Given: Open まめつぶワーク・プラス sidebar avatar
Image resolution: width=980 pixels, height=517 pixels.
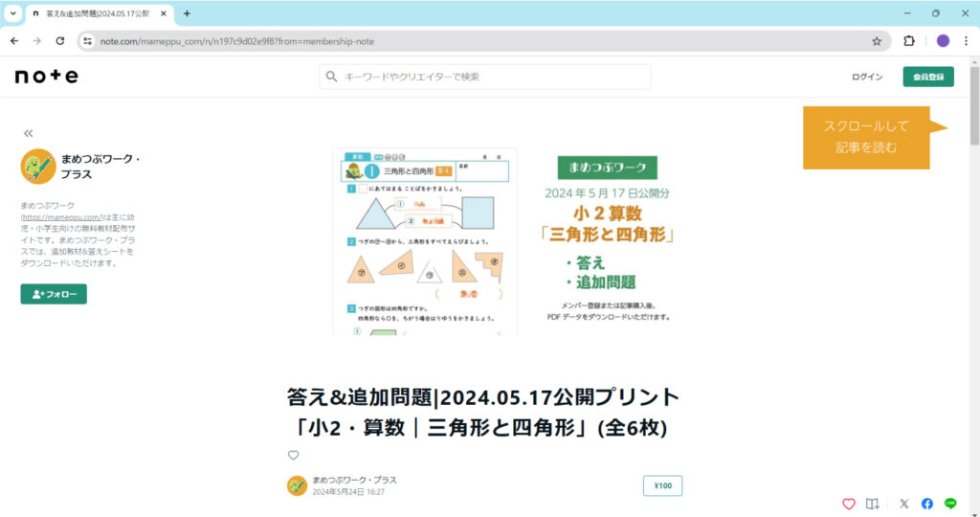Looking at the screenshot, I should (x=38, y=167).
